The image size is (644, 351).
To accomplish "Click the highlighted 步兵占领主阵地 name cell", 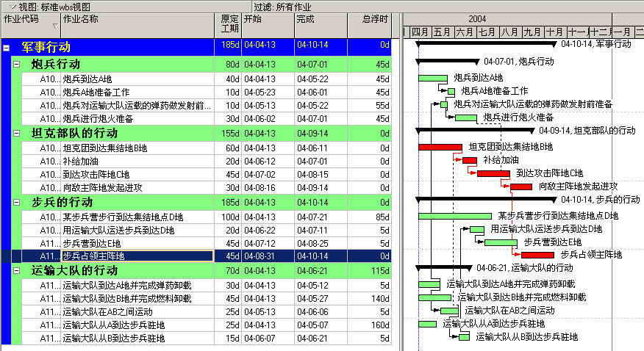I will [137, 256].
